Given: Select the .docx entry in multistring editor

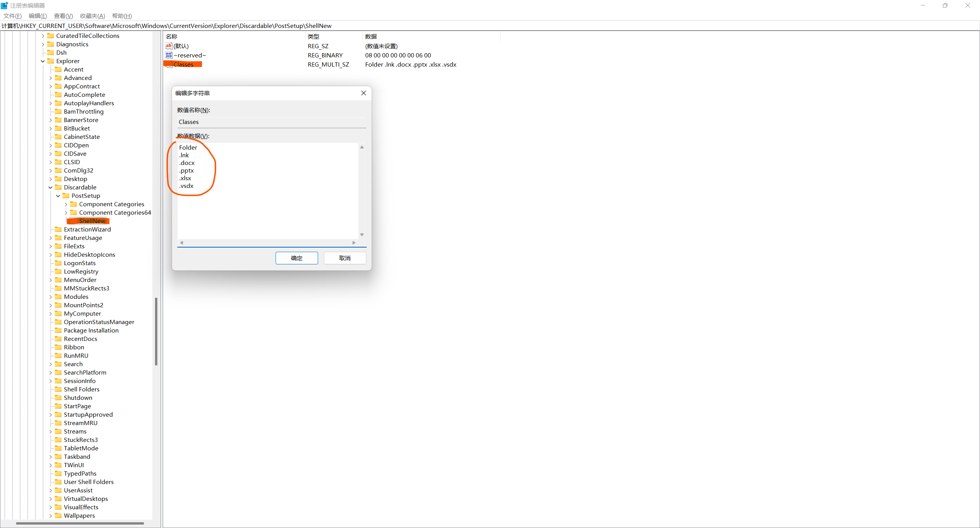Looking at the screenshot, I should [x=187, y=163].
